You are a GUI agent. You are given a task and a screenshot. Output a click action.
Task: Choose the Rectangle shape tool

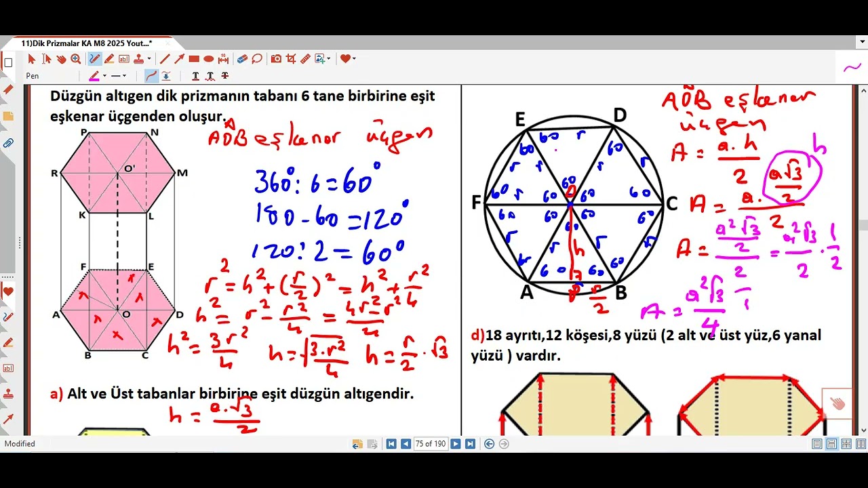coord(194,59)
